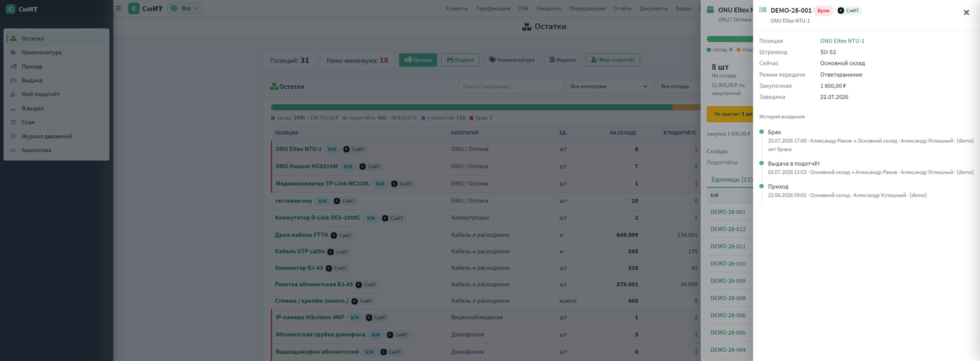
Task: Open Мой подотчёт via its sidebar icon
Action: (13, 94)
